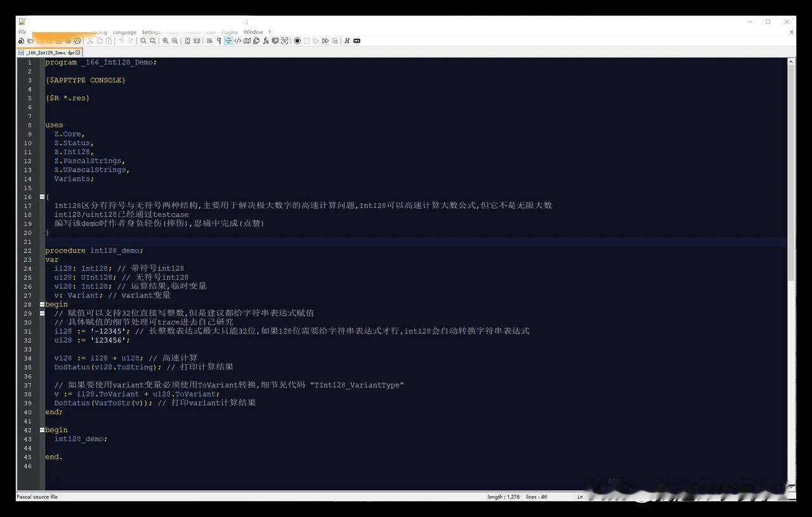Click 'Variants;' on line 14

74,179
